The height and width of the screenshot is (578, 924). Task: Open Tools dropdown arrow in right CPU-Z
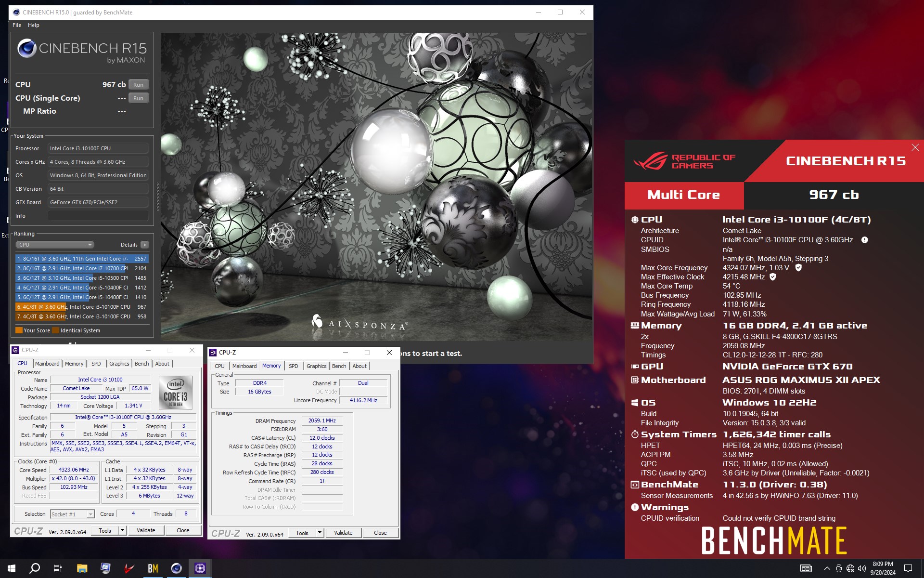click(320, 533)
